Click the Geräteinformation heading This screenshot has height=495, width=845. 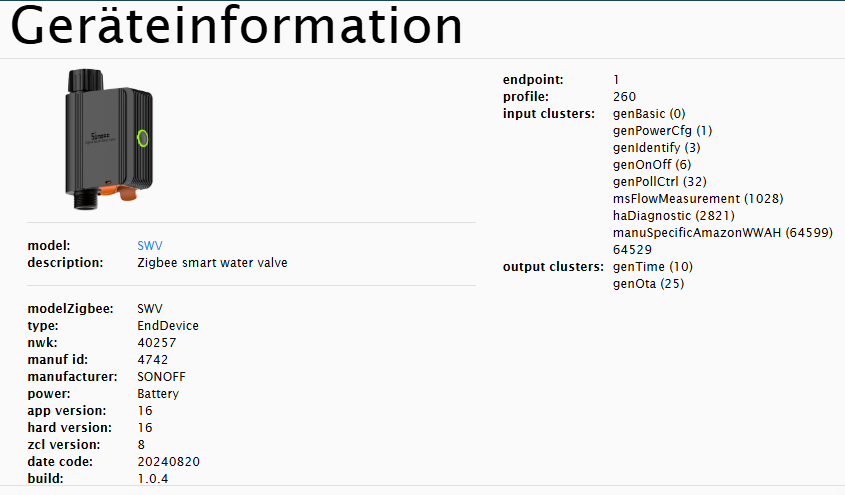237,27
